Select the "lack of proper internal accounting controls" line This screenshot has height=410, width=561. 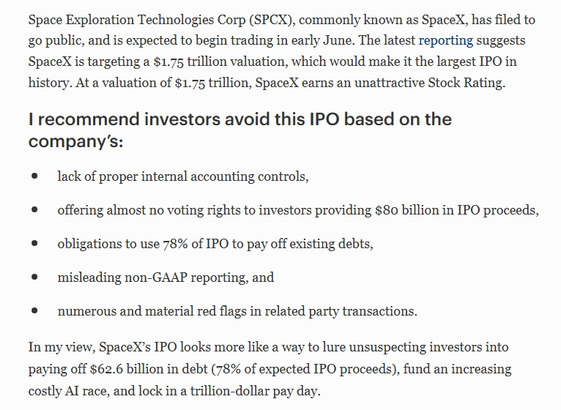click(183, 176)
